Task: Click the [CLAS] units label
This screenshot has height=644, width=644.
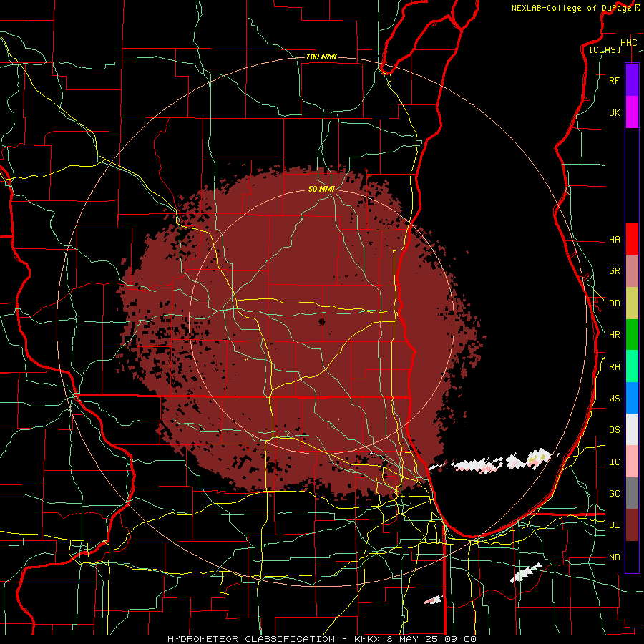Action: [605, 49]
